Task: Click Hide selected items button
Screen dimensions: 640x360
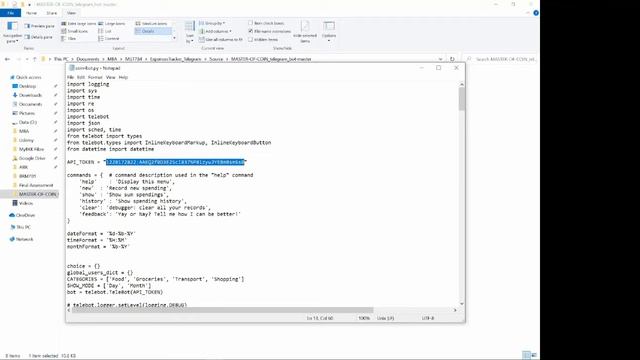Action: click(305, 32)
